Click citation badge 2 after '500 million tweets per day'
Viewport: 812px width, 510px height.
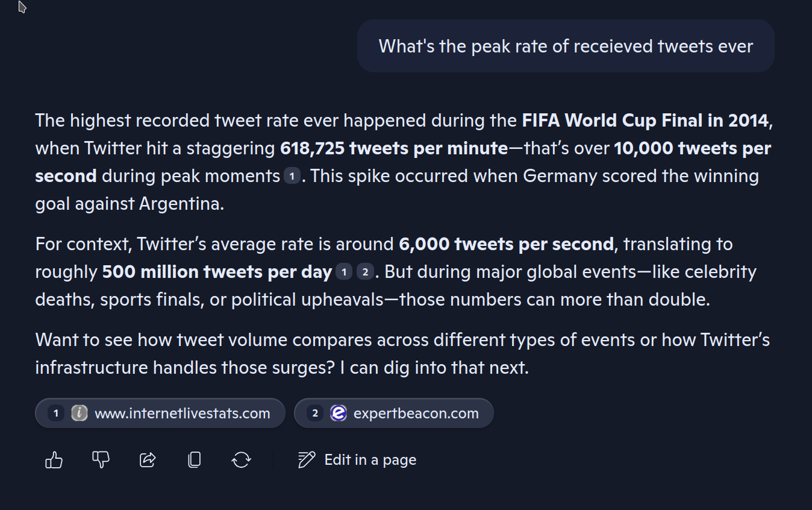point(365,271)
